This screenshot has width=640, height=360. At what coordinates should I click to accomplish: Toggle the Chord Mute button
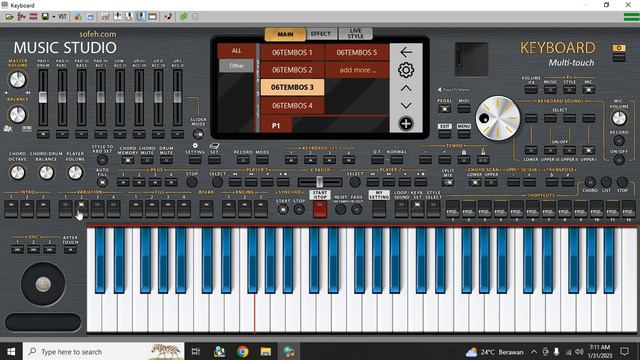coord(147,160)
